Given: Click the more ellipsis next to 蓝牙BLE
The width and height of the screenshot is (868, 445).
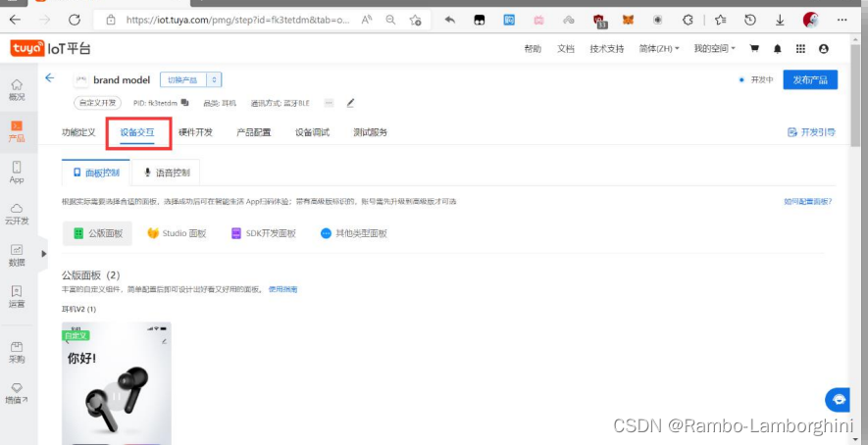Looking at the screenshot, I should click(x=329, y=102).
